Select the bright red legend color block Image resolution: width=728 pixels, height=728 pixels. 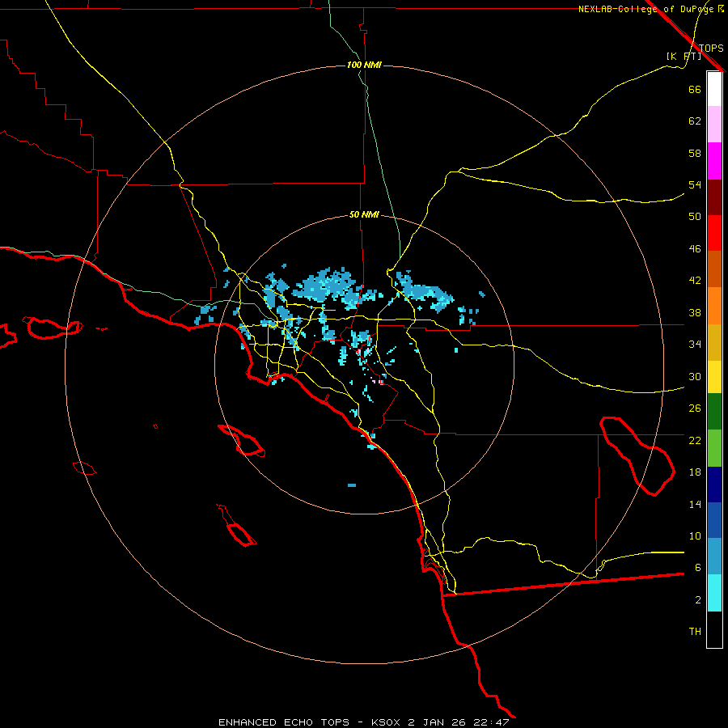click(714, 233)
